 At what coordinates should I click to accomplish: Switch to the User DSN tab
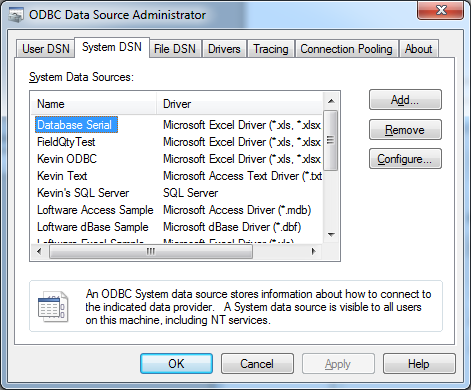(46, 49)
